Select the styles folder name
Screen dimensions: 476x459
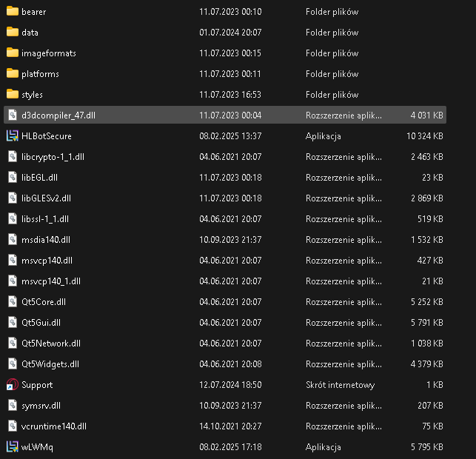(x=32, y=95)
